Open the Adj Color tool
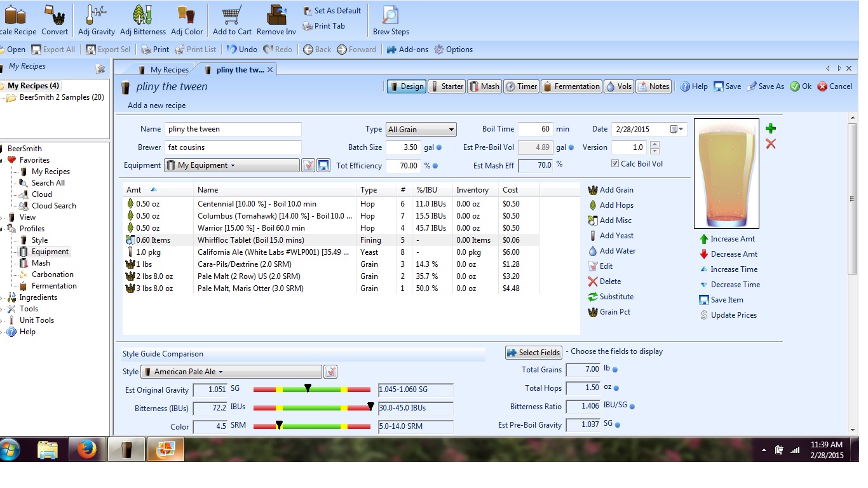The width and height of the screenshot is (868, 488). 187,19
